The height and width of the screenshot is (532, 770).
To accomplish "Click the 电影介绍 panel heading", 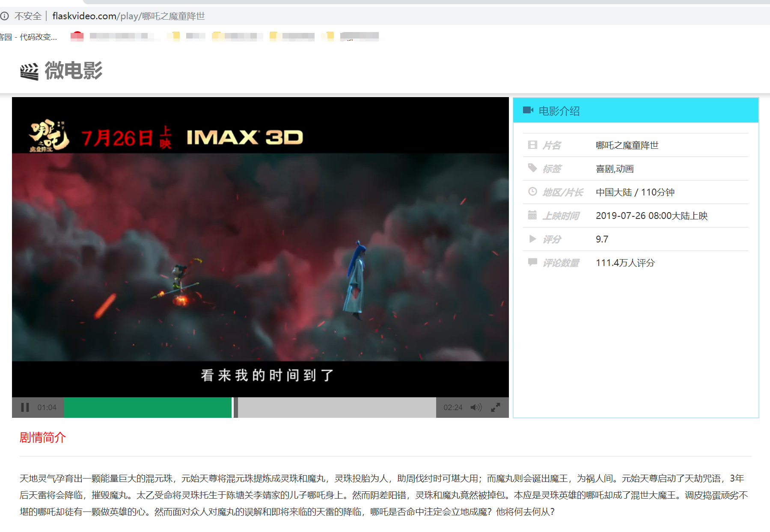I will tap(559, 111).
